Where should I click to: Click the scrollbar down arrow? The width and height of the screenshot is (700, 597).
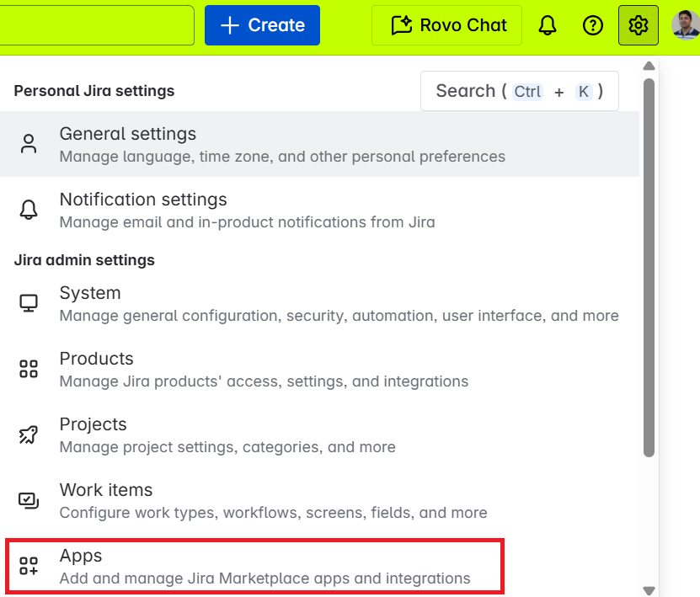649,588
